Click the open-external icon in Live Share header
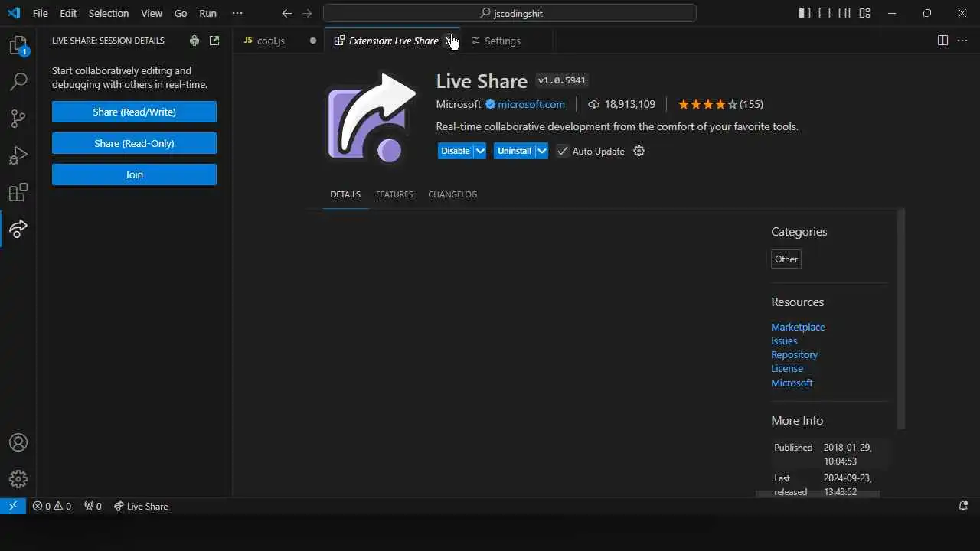Viewport: 980px width, 551px height. pyautogui.click(x=214, y=41)
